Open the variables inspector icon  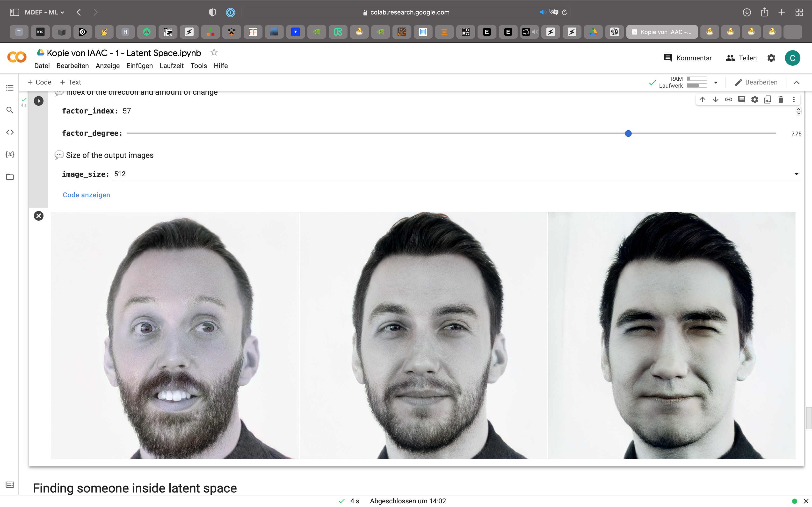(x=10, y=154)
